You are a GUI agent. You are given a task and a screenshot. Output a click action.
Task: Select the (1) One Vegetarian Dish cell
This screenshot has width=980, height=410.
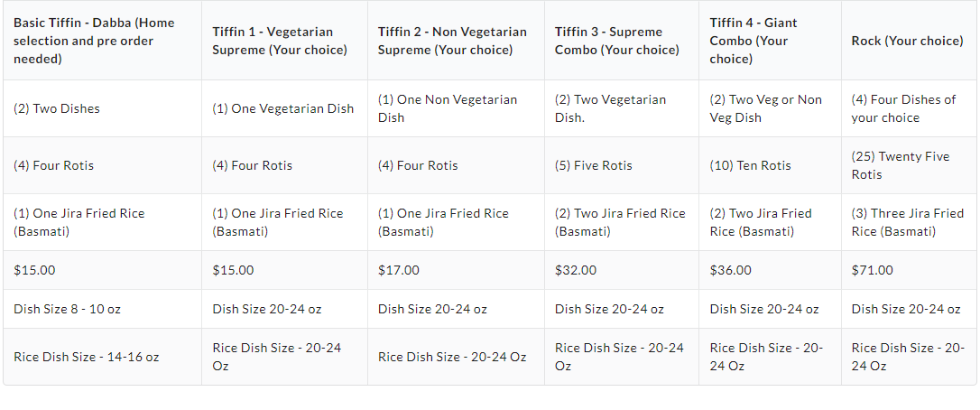[283, 108]
